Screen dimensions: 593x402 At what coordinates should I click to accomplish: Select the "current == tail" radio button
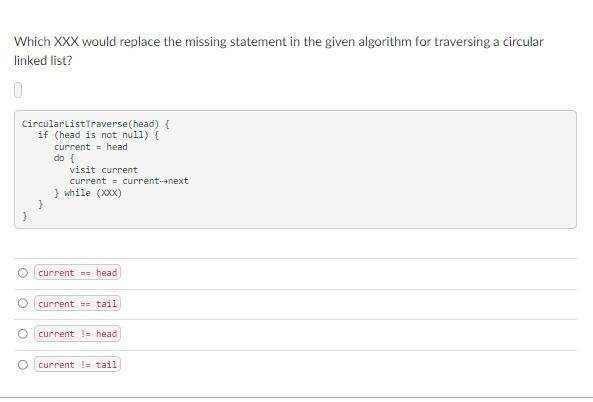coord(23,303)
